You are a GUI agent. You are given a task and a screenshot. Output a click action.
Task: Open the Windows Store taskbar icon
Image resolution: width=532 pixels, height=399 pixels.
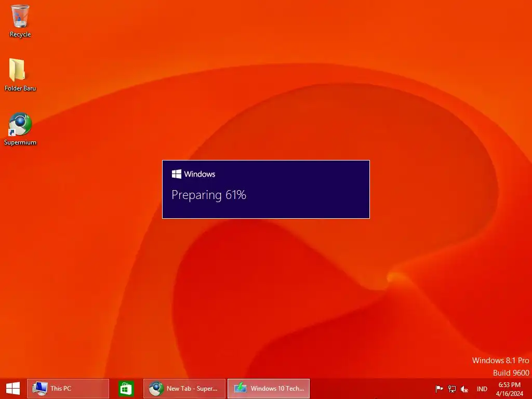(x=126, y=389)
